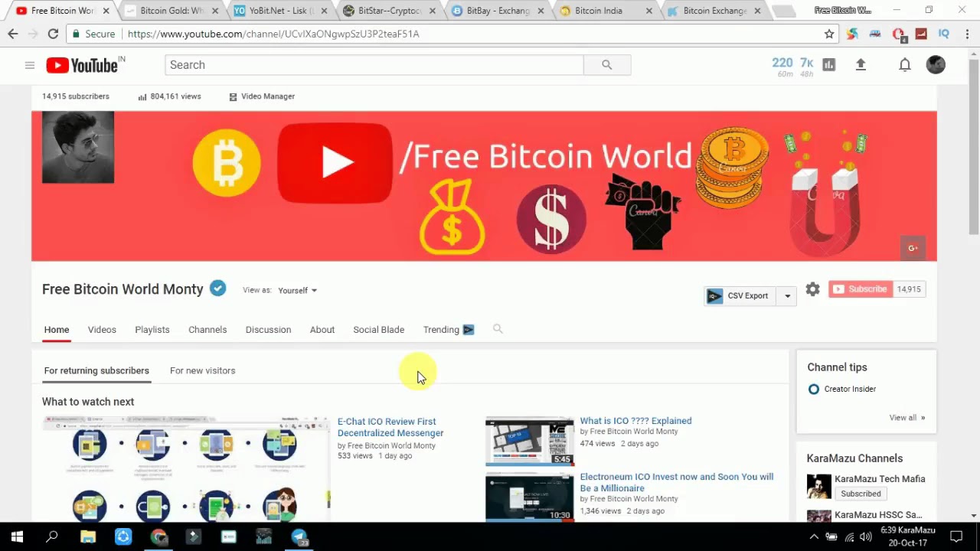Switch to the Channels tab
Screen dimensions: 980x551
tap(207, 330)
